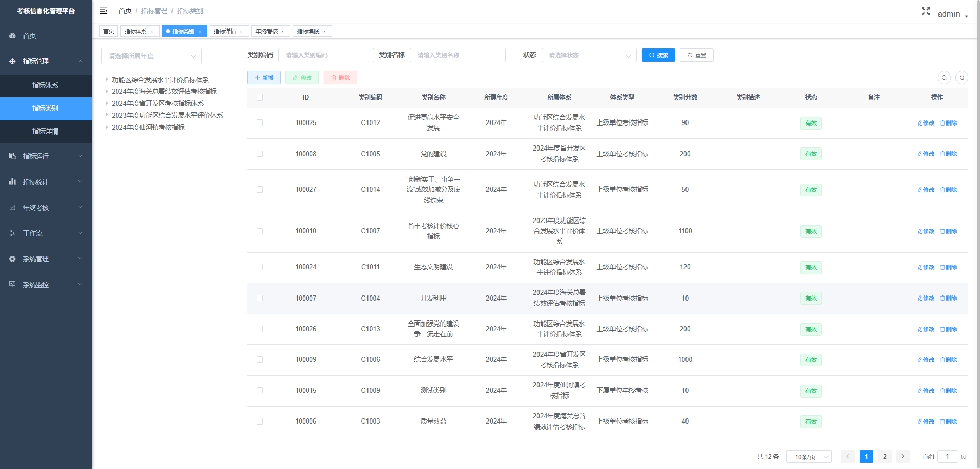
Task: Select checkbox for row 100007
Action: (260, 298)
